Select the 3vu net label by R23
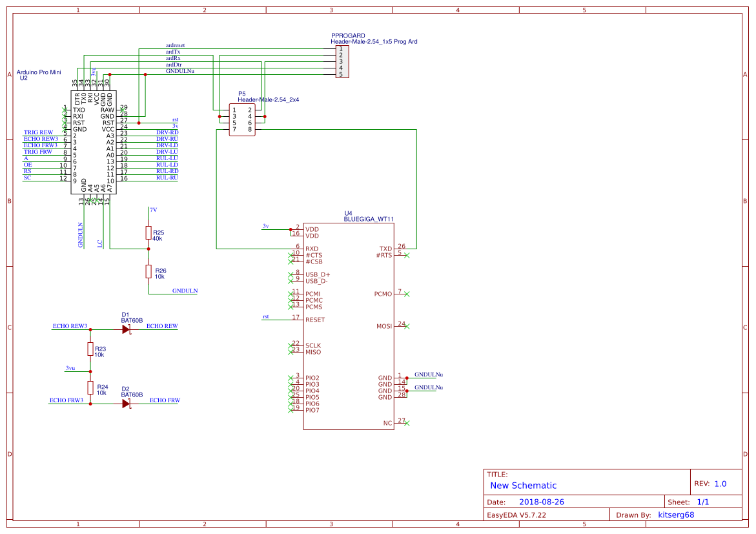756x534 pixels. pos(70,368)
